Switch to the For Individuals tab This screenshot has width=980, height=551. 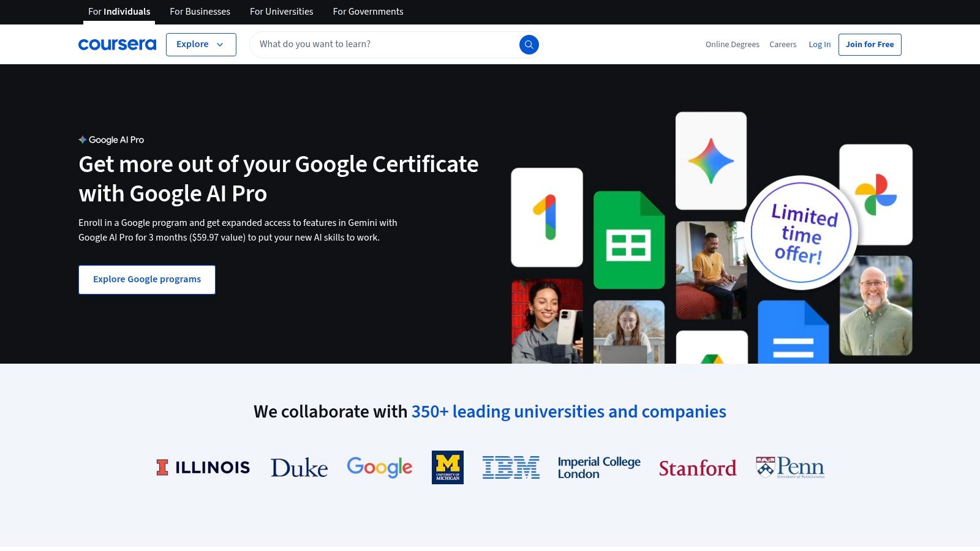pyautogui.click(x=119, y=12)
